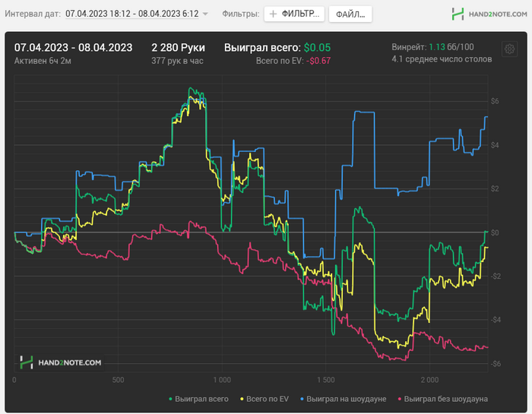The width and height of the screenshot is (532, 414).
Task: Click the $0 y-axis label
Action: pos(495,232)
